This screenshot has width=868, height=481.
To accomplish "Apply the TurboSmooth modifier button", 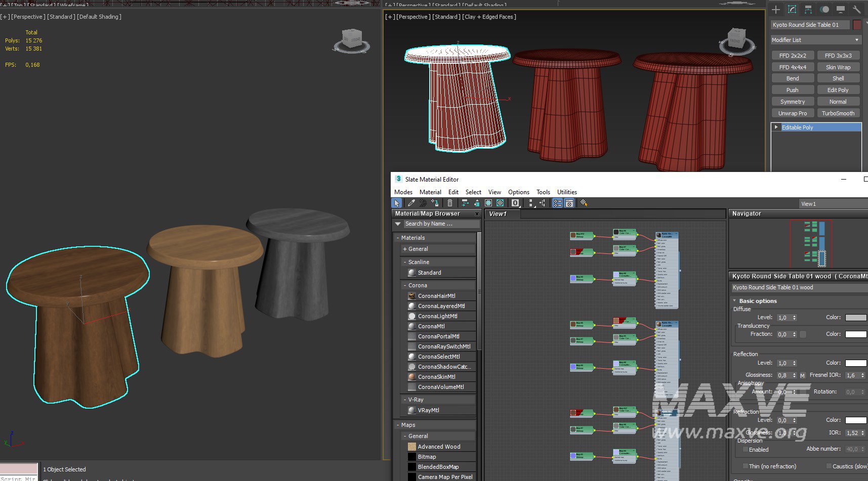I will click(x=838, y=113).
